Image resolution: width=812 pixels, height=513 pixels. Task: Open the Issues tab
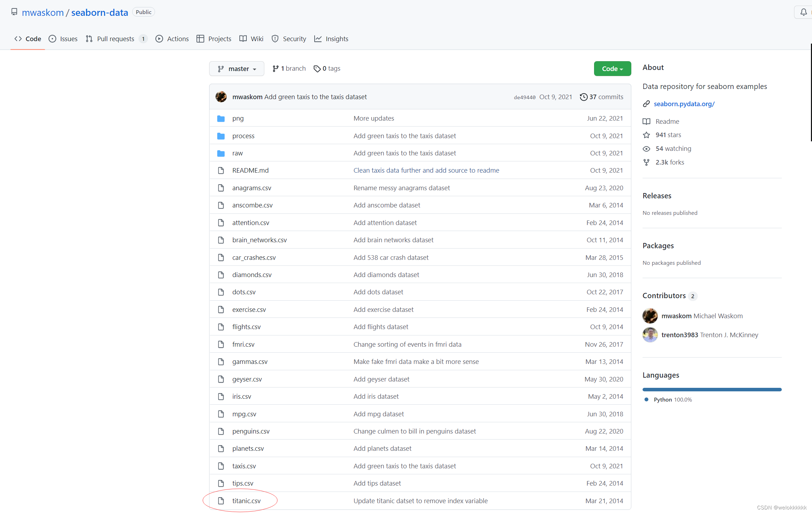[x=63, y=39]
